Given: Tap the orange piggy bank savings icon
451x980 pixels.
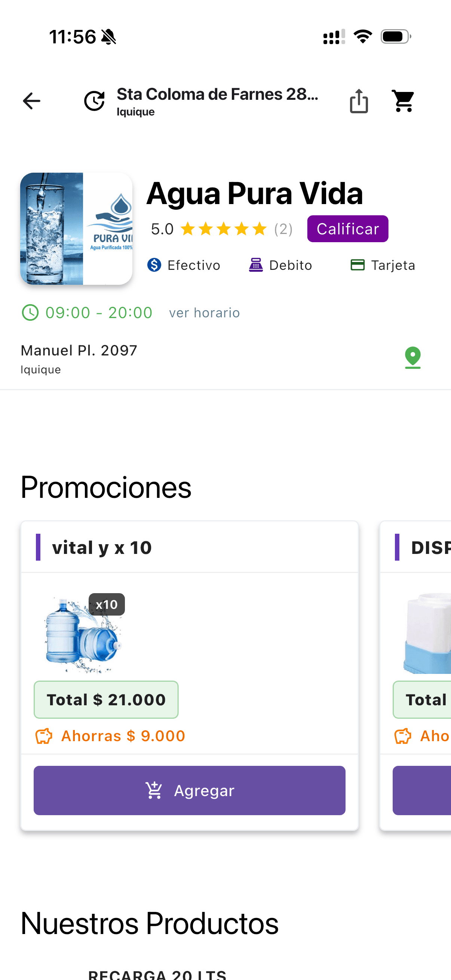Looking at the screenshot, I should [44, 736].
